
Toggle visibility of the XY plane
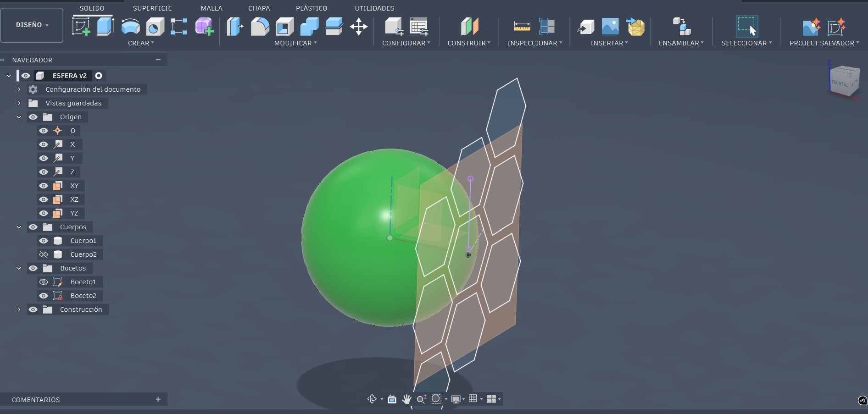click(x=44, y=186)
